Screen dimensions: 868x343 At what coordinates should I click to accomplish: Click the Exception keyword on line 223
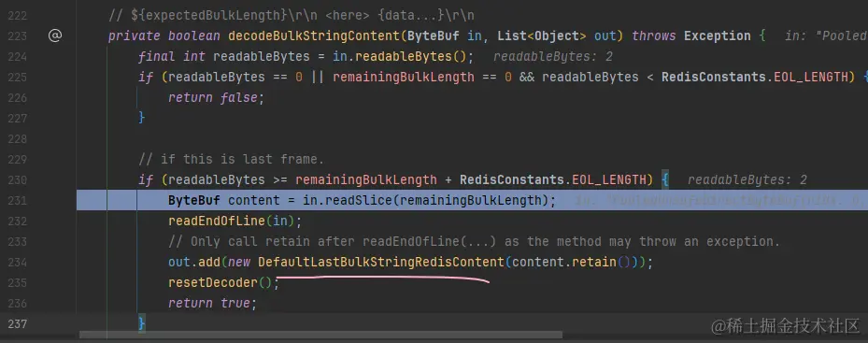718,36
